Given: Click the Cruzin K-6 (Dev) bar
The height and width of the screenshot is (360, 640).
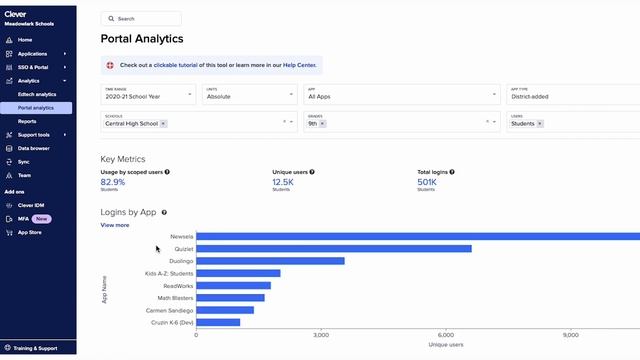Looking at the screenshot, I should tap(218, 322).
